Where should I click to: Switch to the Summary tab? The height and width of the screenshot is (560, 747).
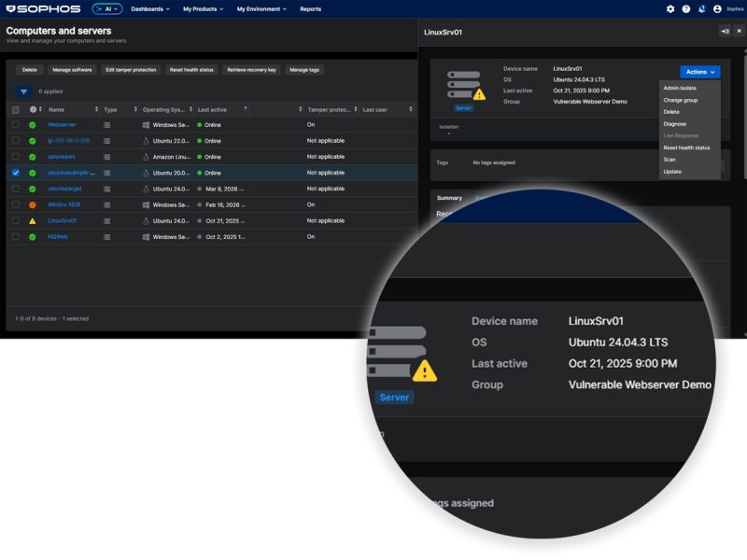tap(449, 198)
